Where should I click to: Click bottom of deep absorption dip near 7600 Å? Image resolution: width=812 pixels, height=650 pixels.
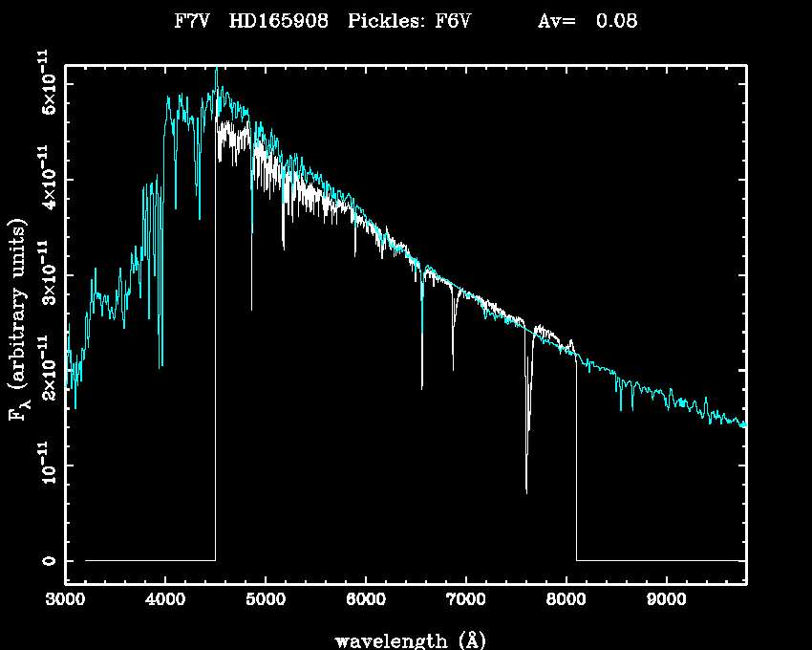526,491
